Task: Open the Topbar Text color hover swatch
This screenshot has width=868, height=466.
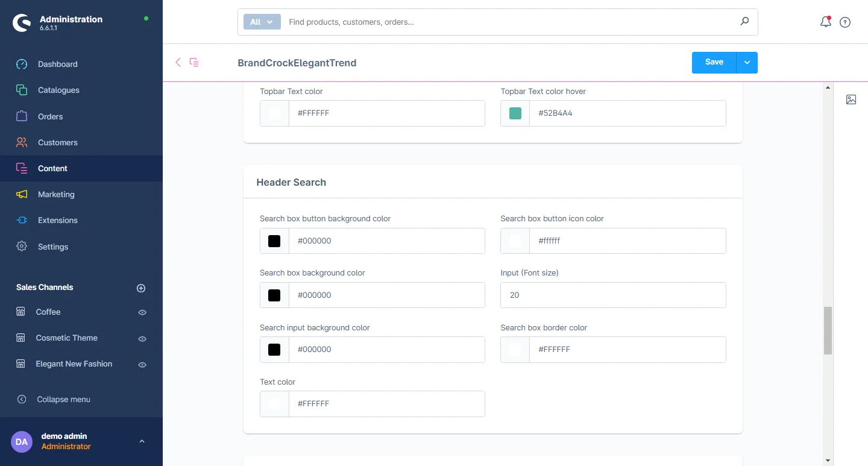Action: click(x=515, y=113)
